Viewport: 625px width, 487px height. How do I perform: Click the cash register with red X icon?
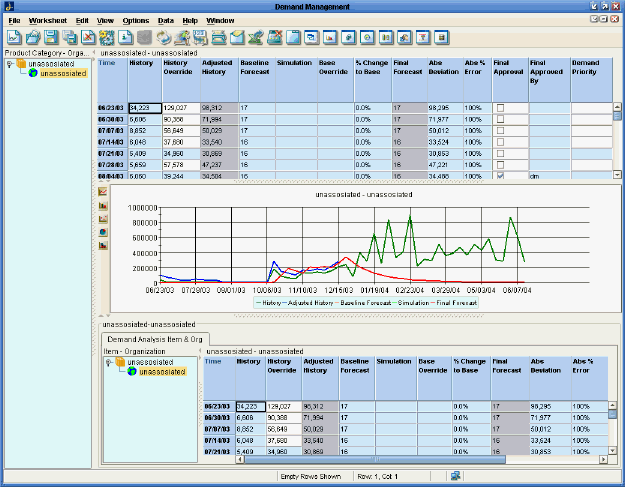(275, 37)
